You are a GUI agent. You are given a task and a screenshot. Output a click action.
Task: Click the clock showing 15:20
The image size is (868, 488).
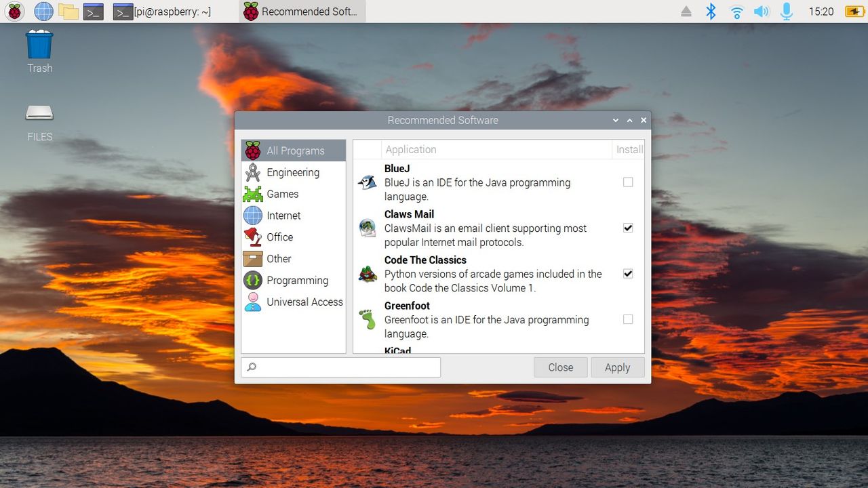pyautogui.click(x=821, y=12)
